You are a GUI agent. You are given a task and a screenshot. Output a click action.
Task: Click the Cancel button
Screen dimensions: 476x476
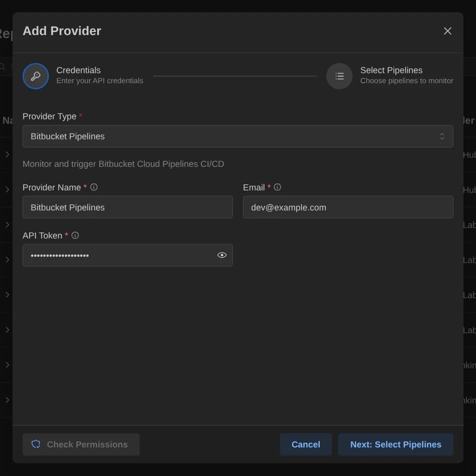(x=306, y=444)
